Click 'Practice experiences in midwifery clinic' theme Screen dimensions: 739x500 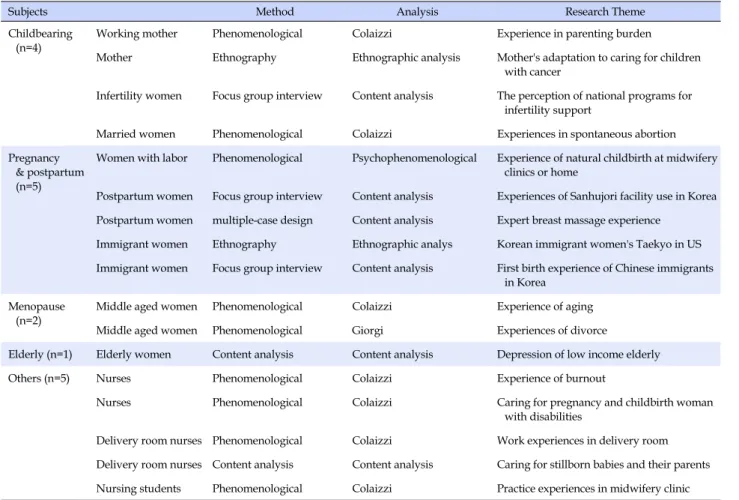[593, 489]
